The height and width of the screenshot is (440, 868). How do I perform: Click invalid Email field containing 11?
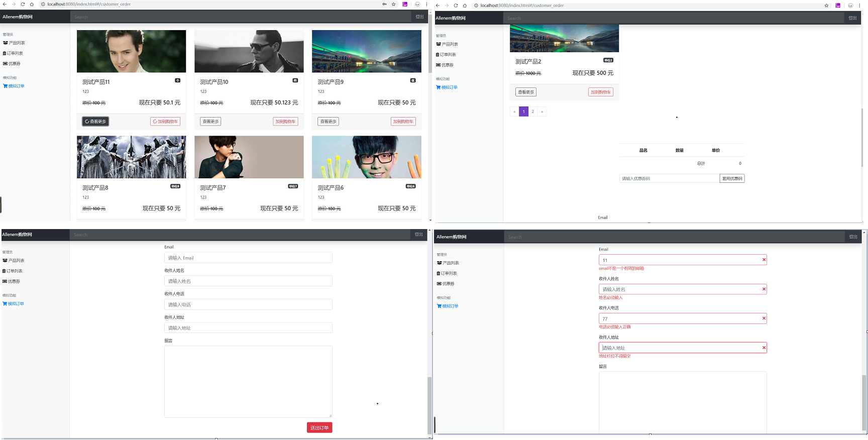[x=683, y=260]
